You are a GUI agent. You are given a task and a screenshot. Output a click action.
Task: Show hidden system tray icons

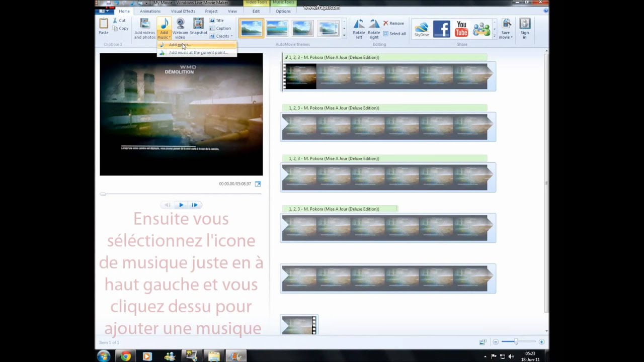pos(486,356)
